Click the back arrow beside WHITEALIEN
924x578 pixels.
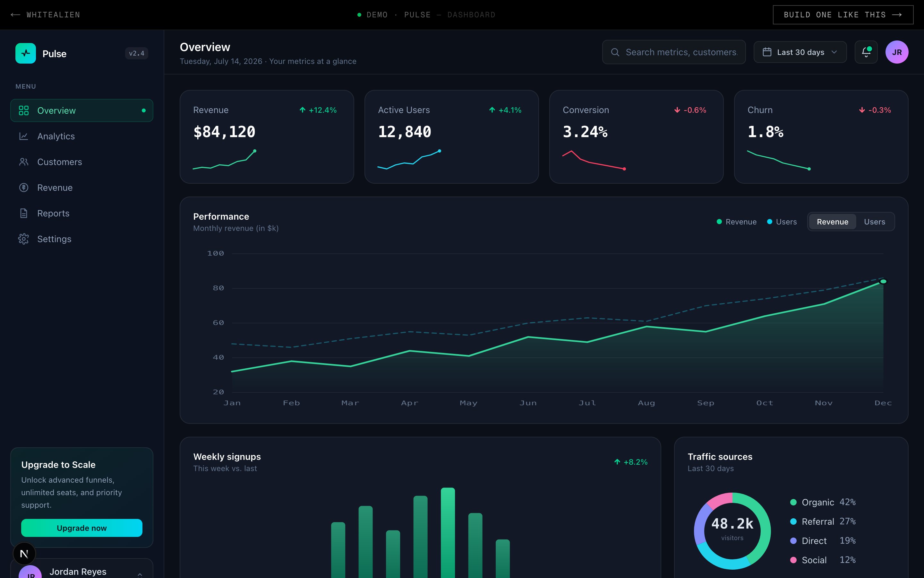click(x=15, y=14)
